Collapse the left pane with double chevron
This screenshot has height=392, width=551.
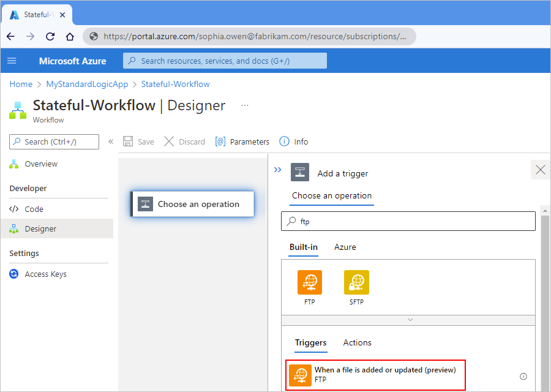click(x=111, y=141)
